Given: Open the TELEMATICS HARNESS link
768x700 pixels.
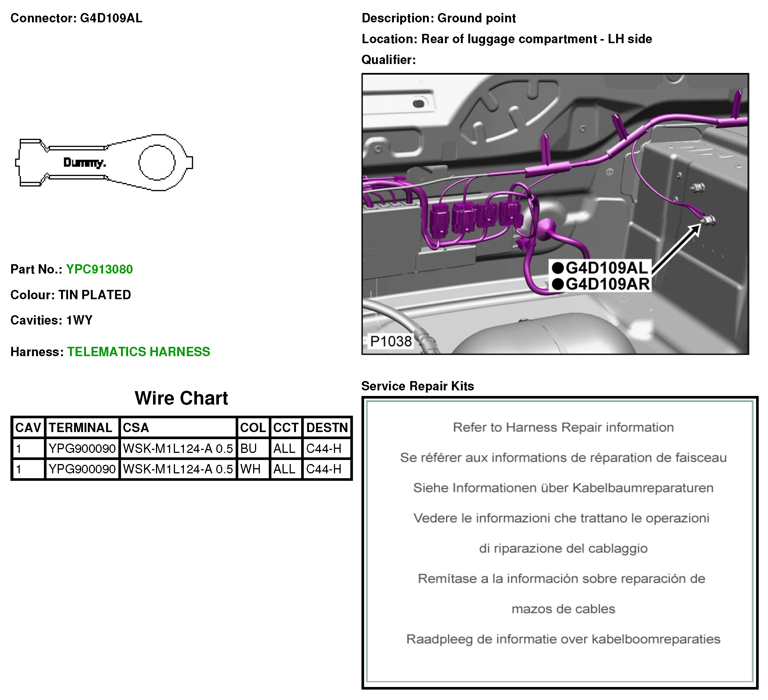Looking at the screenshot, I should [x=138, y=352].
